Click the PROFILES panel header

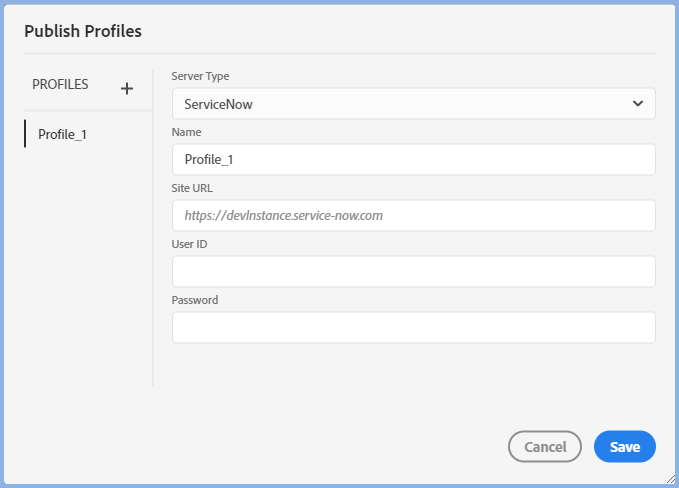[x=60, y=85]
